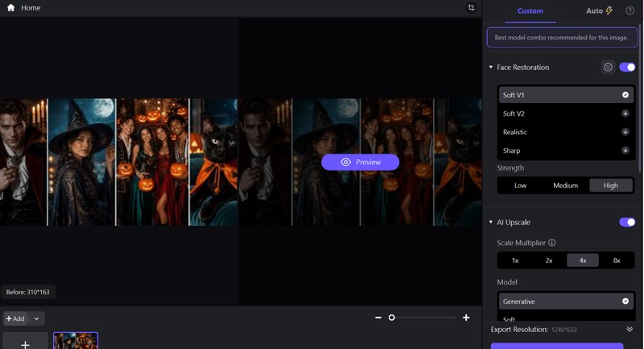Collapse the Face Restoration section arrow
Viewport: 644px width, 349px height.
coord(491,67)
